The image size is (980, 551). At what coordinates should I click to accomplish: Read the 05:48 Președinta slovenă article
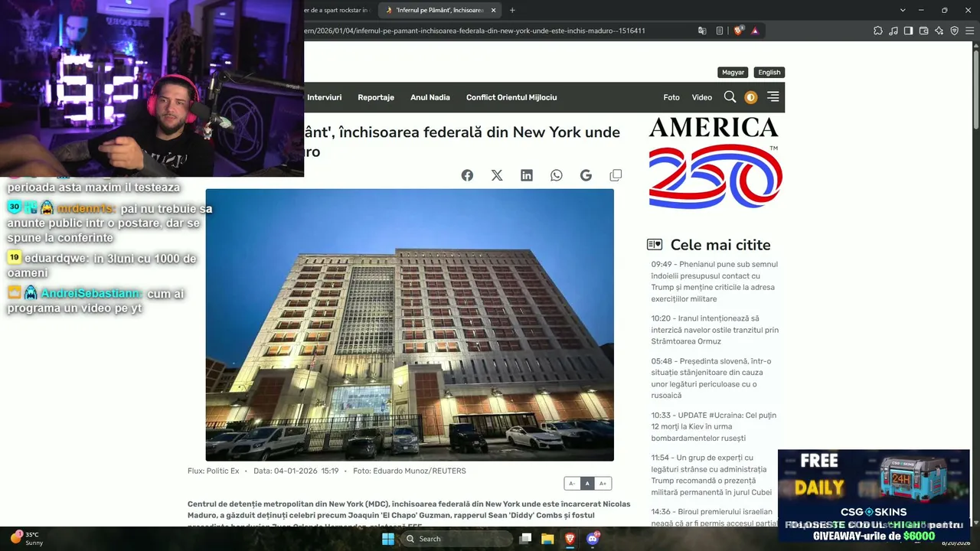711,378
